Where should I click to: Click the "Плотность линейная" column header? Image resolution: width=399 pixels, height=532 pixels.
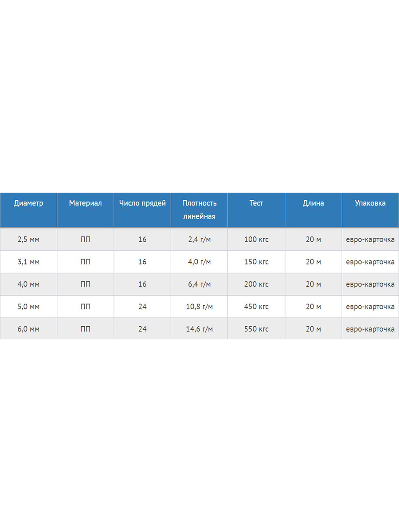coord(199,210)
